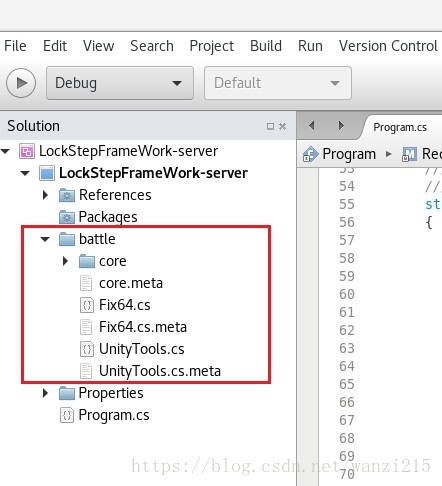Select the Properties tree item
Viewport: 442px width, 486px height.
pyautogui.click(x=111, y=393)
